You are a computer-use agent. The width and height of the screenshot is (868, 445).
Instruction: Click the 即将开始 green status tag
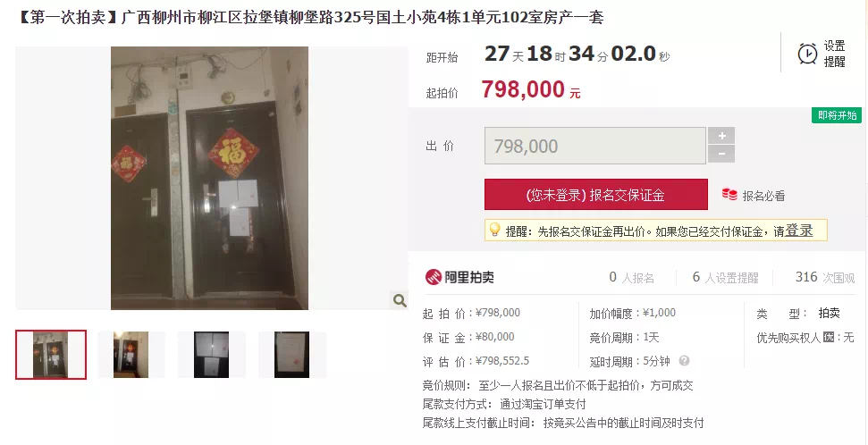[837, 115]
